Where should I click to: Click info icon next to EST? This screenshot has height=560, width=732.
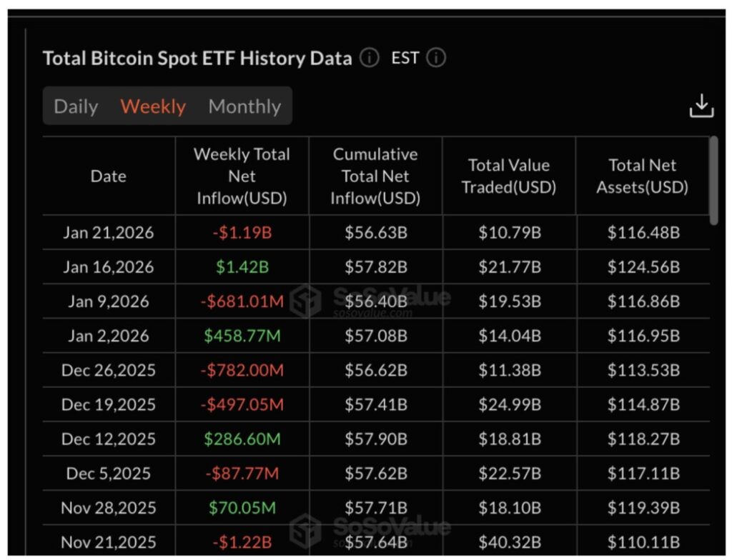(x=436, y=58)
